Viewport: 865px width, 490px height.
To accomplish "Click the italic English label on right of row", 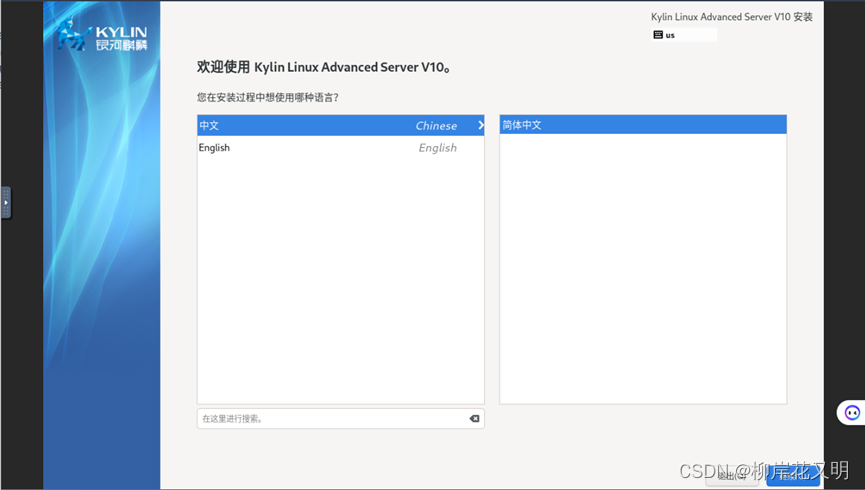I will (x=437, y=148).
